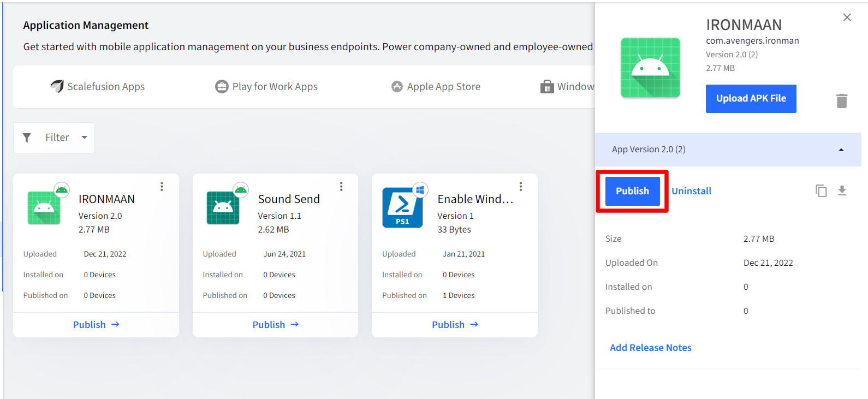Close the IRONMAAN details panel
868x399 pixels.
click(847, 17)
